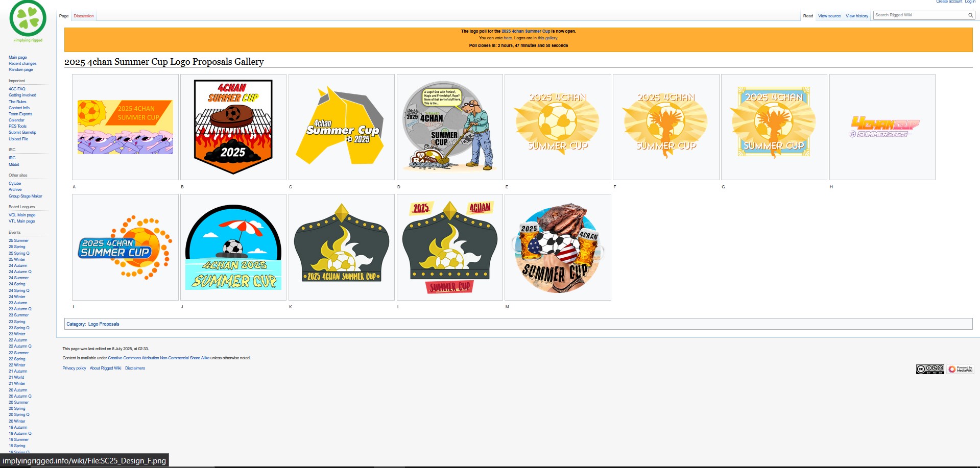Click the Creative Commons license badge
Screen dimensions: 980x468
coord(930,369)
